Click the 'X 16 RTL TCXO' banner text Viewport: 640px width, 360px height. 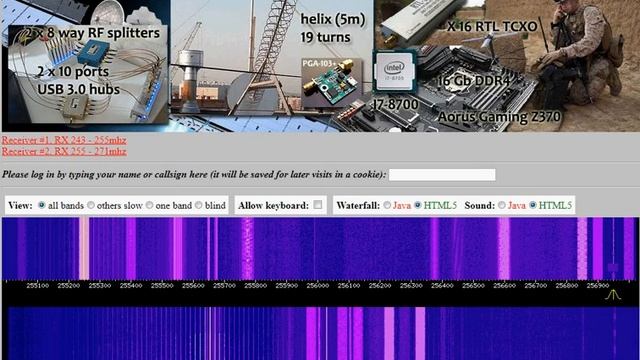pyautogui.click(x=492, y=27)
